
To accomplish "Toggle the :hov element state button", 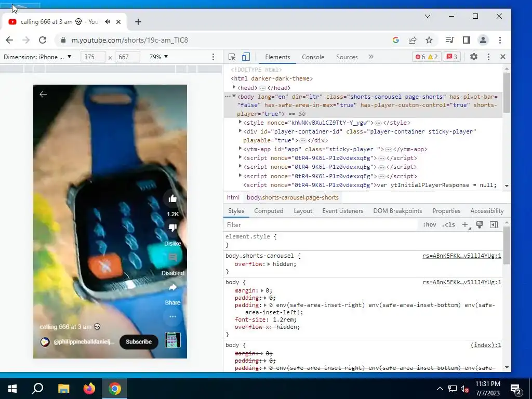I will coord(429,224).
